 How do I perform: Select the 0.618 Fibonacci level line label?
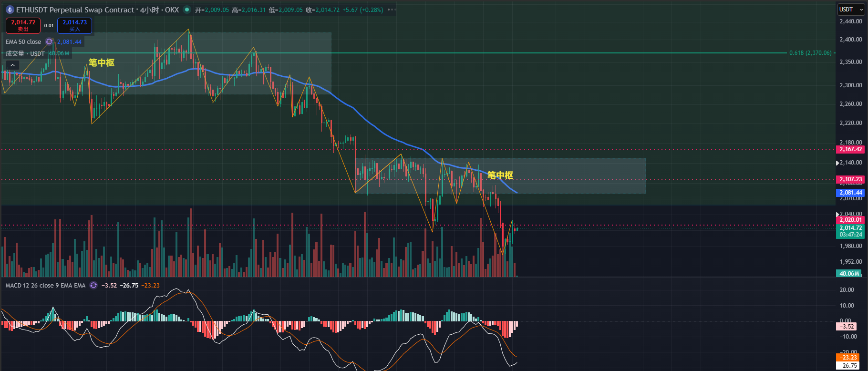coord(810,53)
